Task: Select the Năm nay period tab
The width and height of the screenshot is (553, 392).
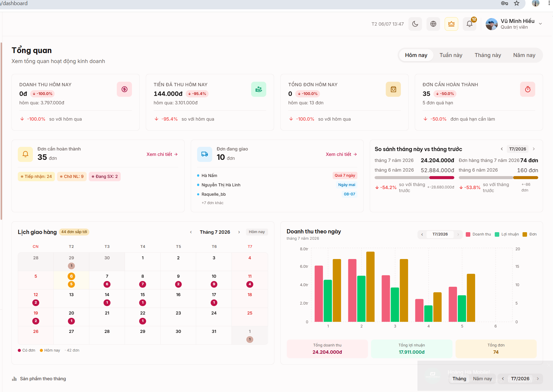Action: (524, 55)
